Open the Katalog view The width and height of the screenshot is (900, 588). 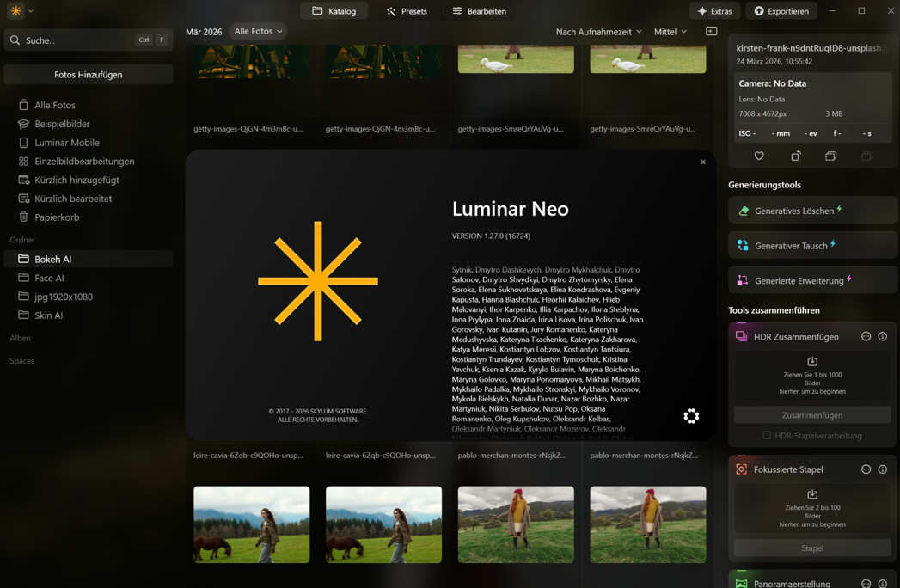coord(334,11)
